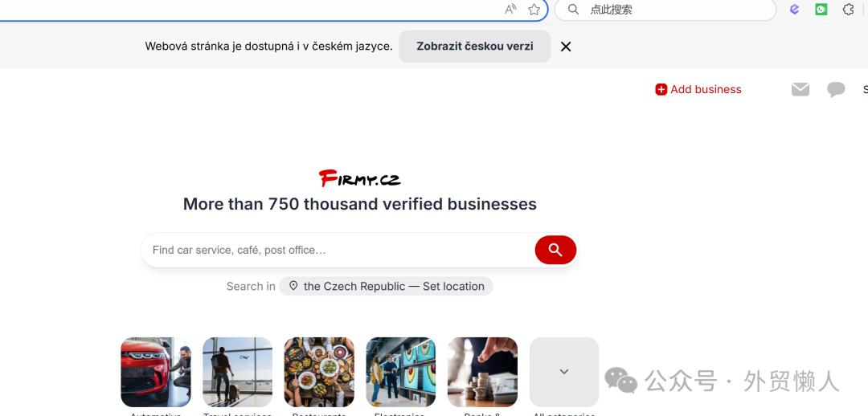This screenshot has width=868, height=416.
Task: Open the chat bubble icon
Action: coord(836,89)
